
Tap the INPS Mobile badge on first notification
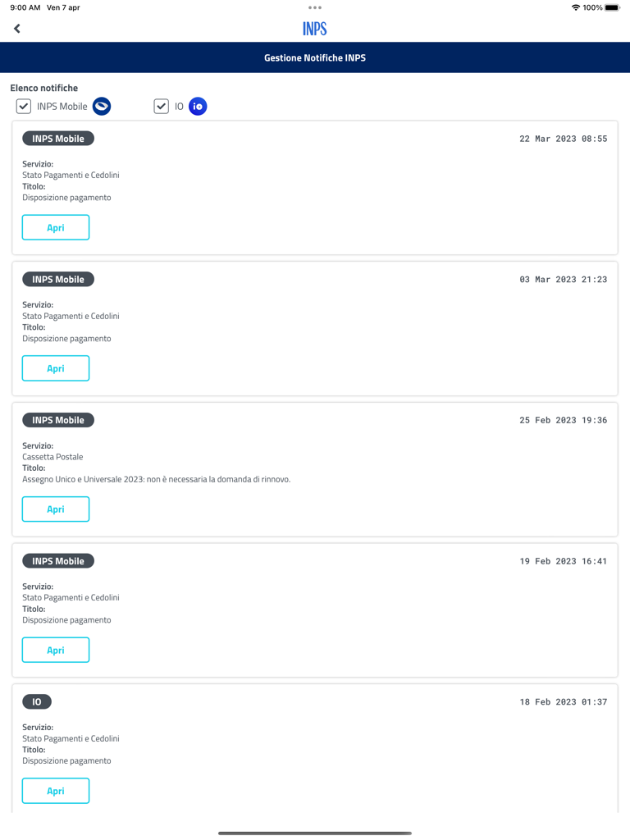coord(58,139)
